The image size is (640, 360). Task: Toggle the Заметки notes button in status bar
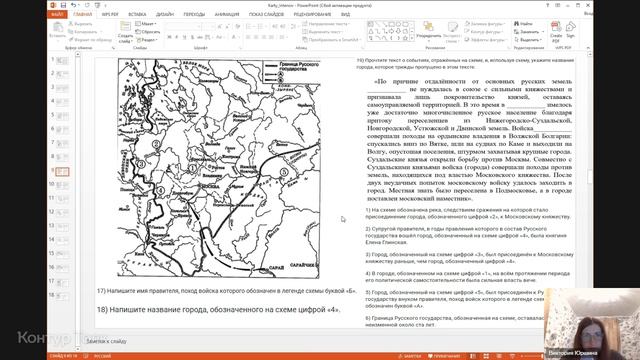pyautogui.click(x=409, y=356)
